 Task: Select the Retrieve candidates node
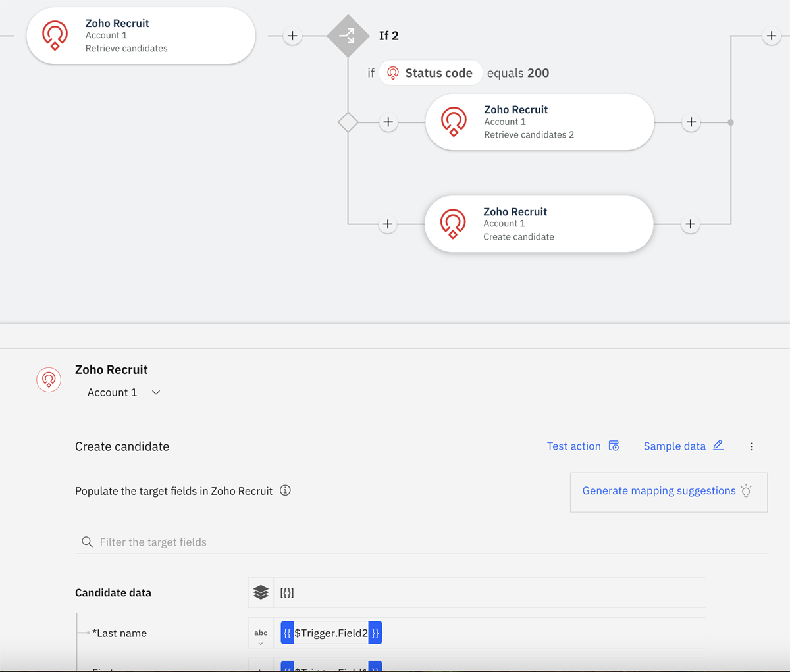click(x=141, y=36)
